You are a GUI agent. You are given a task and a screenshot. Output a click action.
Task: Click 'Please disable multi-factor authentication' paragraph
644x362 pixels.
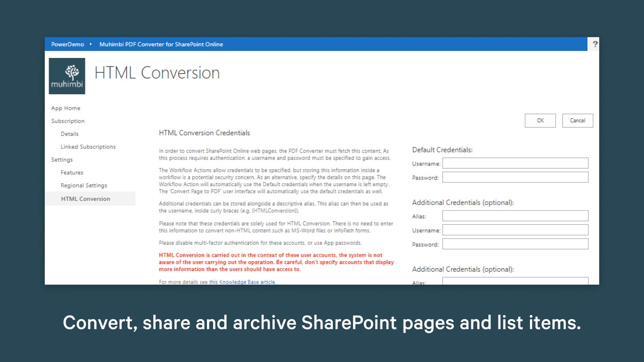[x=260, y=243]
